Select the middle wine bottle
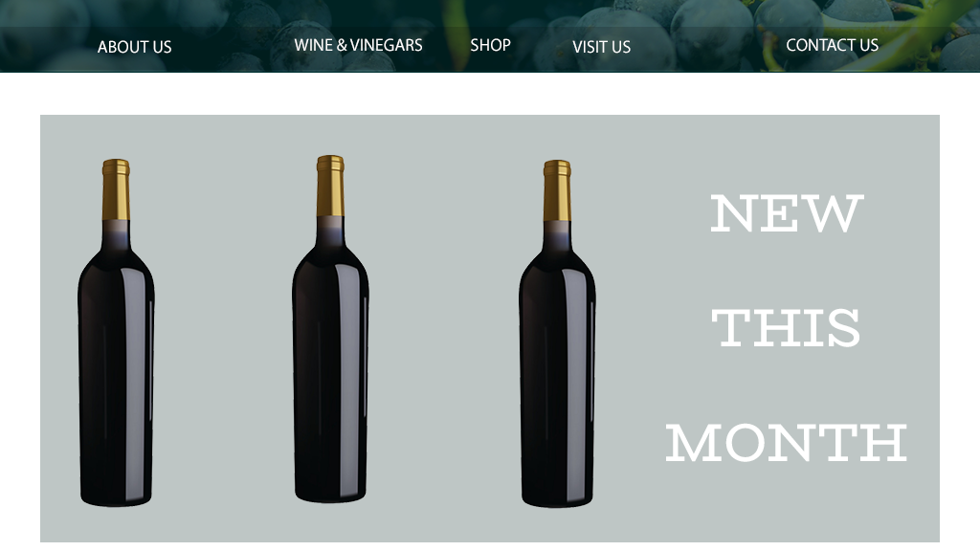Screen dimensions: 980x551 pos(330,329)
